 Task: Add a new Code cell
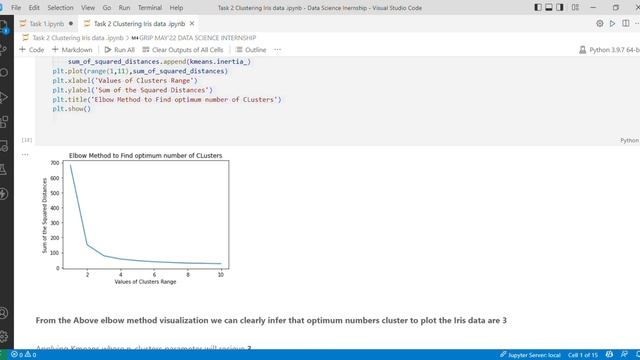click(31, 50)
